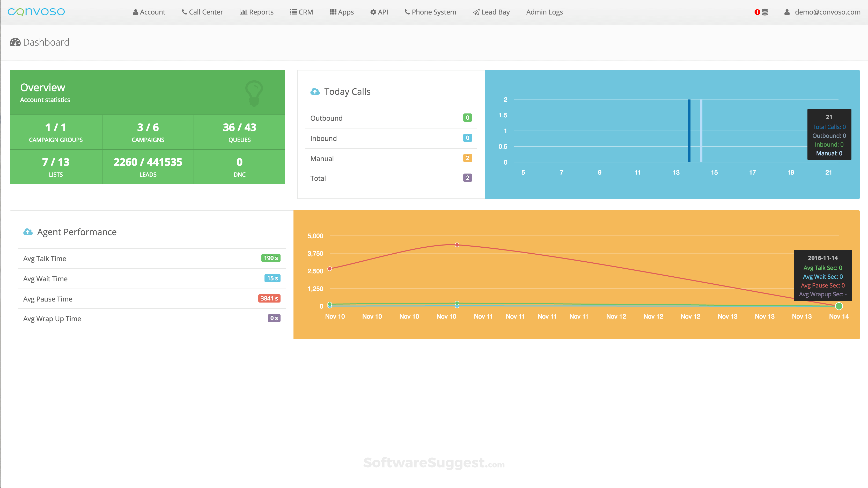868x488 pixels.
Task: Click the cloud icon beside Agent Performance
Action: [28, 232]
